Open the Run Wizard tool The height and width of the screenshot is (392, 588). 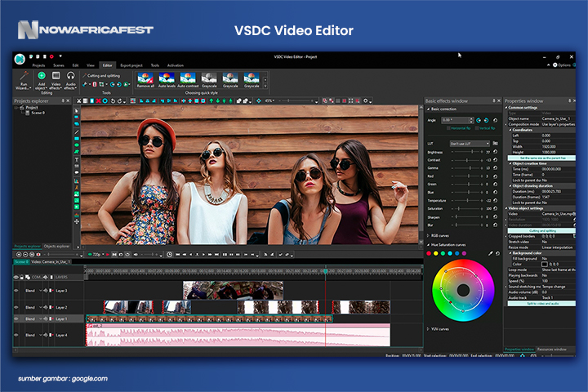coord(23,80)
